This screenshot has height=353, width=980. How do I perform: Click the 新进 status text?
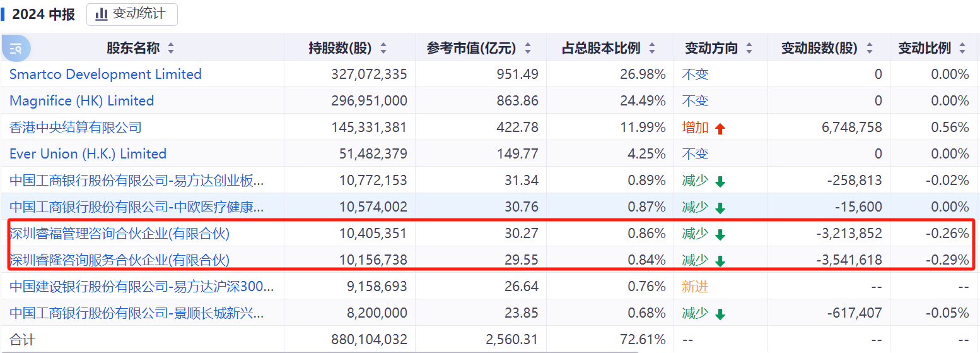point(695,286)
